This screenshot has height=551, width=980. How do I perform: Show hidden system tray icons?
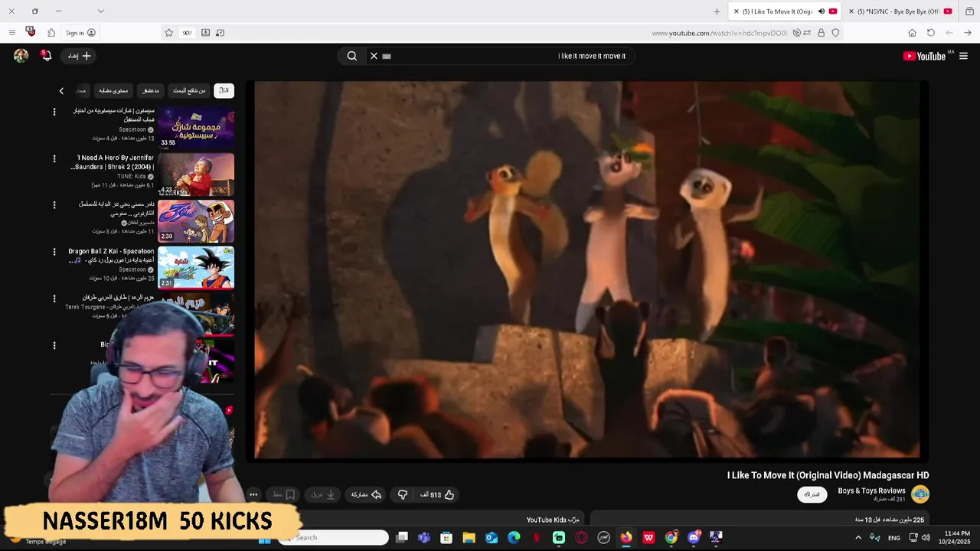pos(858,538)
